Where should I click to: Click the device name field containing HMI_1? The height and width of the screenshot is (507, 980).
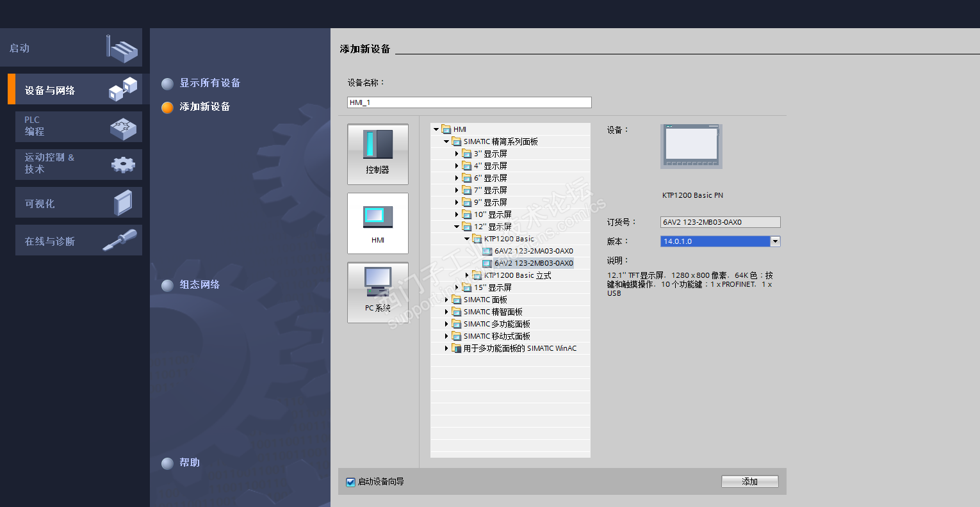point(470,102)
